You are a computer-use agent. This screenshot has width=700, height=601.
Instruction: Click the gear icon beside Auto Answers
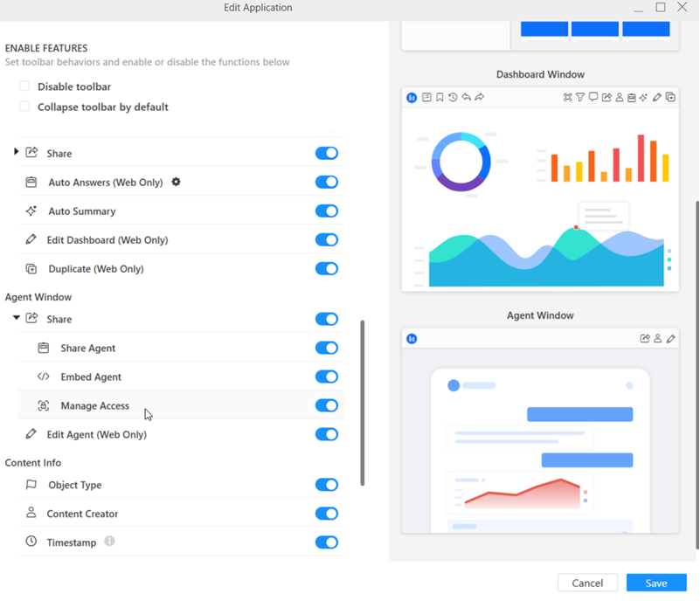coord(176,182)
